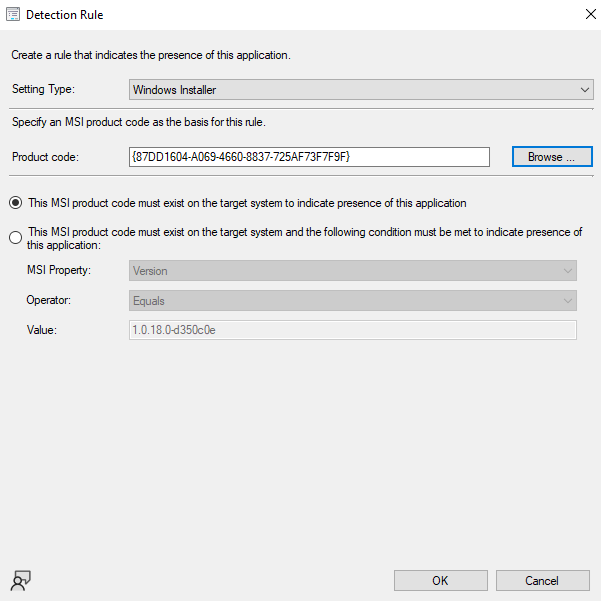Click the Detection Rule title bar icon

[14, 15]
